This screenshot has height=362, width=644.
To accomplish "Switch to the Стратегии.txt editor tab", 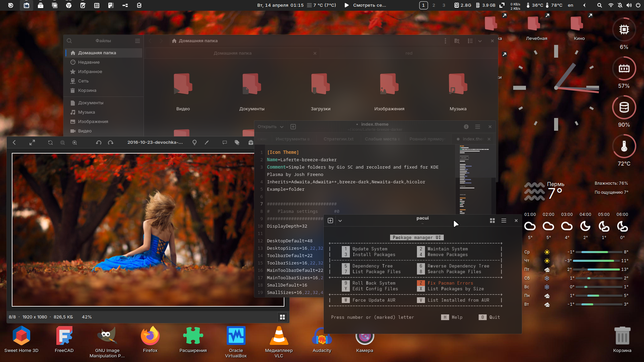I will (x=338, y=139).
